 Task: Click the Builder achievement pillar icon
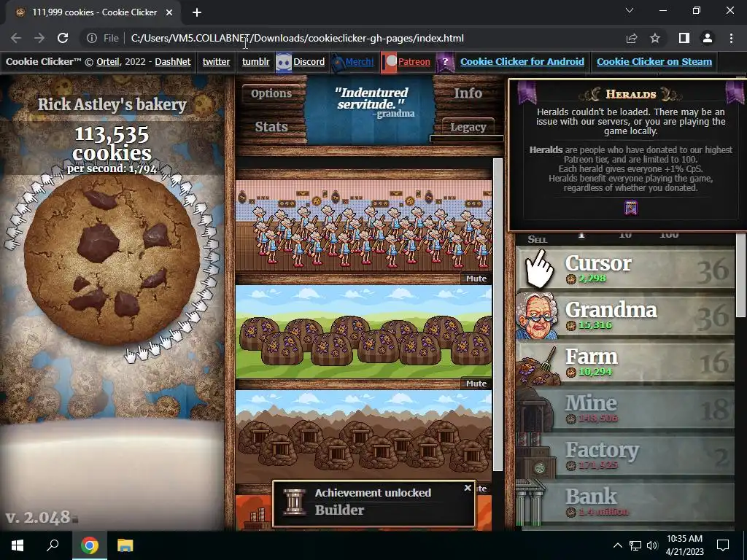295,502
